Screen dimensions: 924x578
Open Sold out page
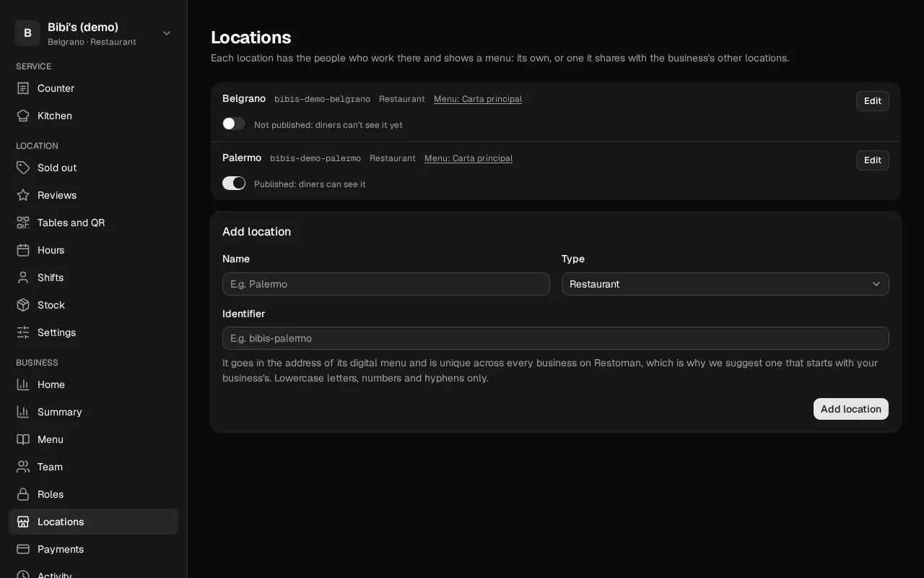[94, 168]
